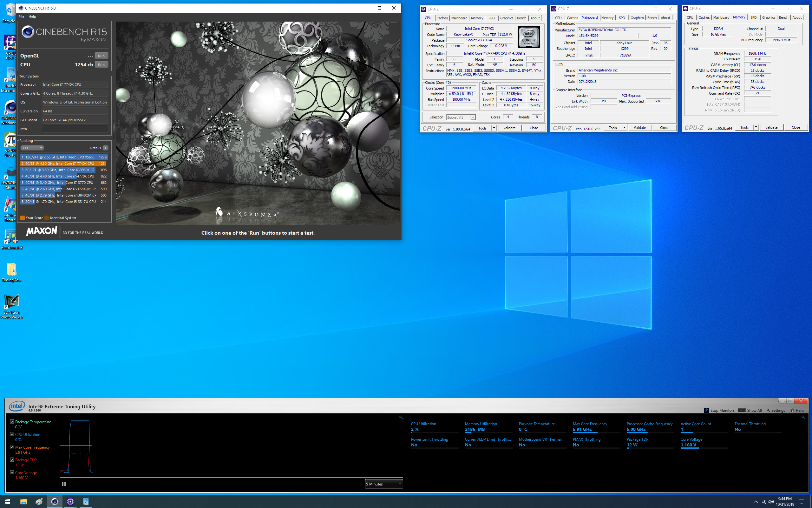This screenshot has height=508, width=812.
Task: Open the 5 Minutes time range dropdown
Action: [x=383, y=484]
